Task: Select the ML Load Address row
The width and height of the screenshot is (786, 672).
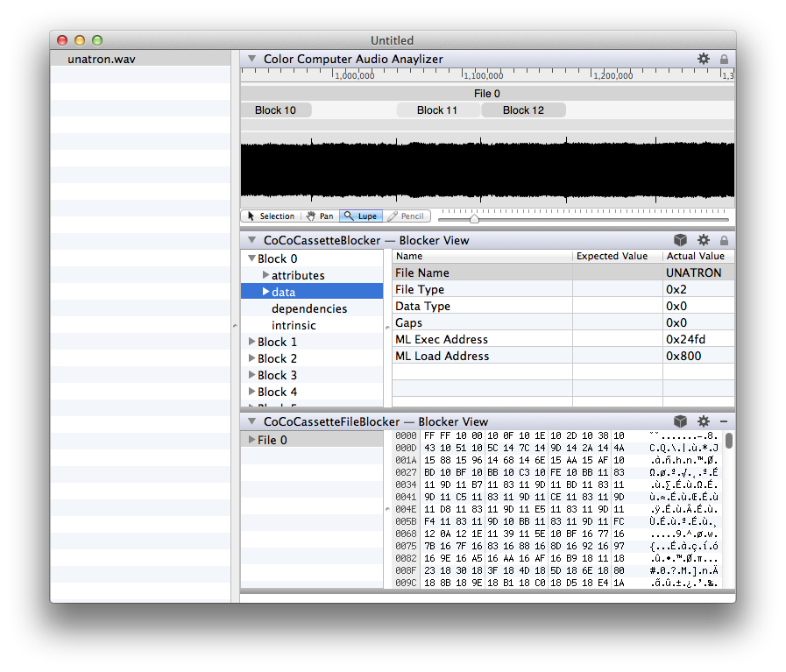Action: coord(563,356)
